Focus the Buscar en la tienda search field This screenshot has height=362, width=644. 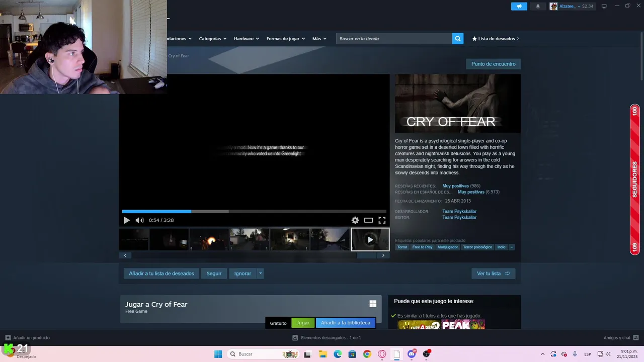coord(394,39)
